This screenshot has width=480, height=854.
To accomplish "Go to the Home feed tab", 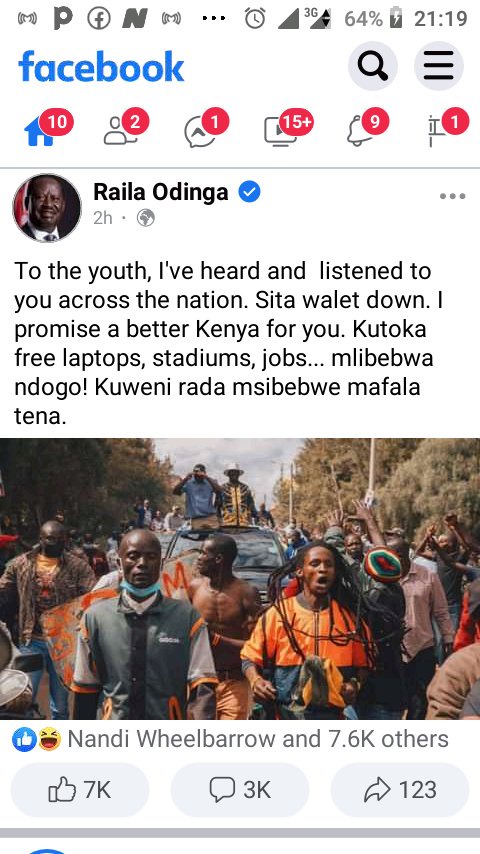I will [x=40, y=131].
